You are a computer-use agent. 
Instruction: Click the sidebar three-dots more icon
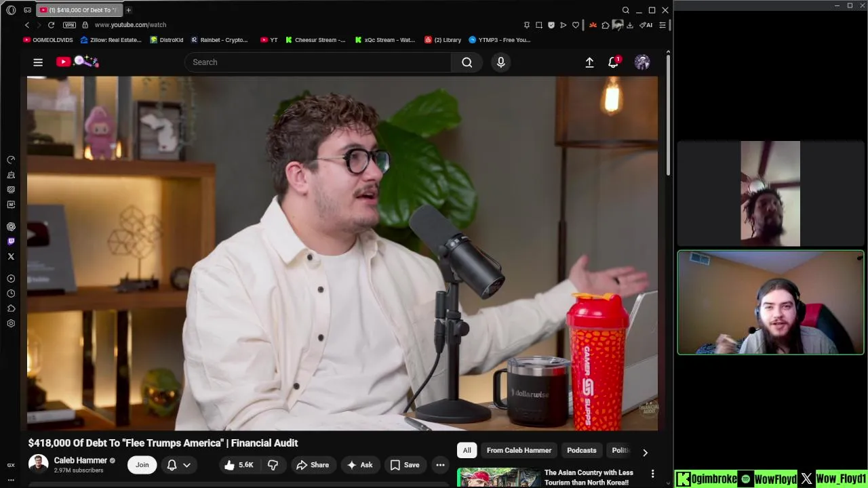[x=11, y=480]
